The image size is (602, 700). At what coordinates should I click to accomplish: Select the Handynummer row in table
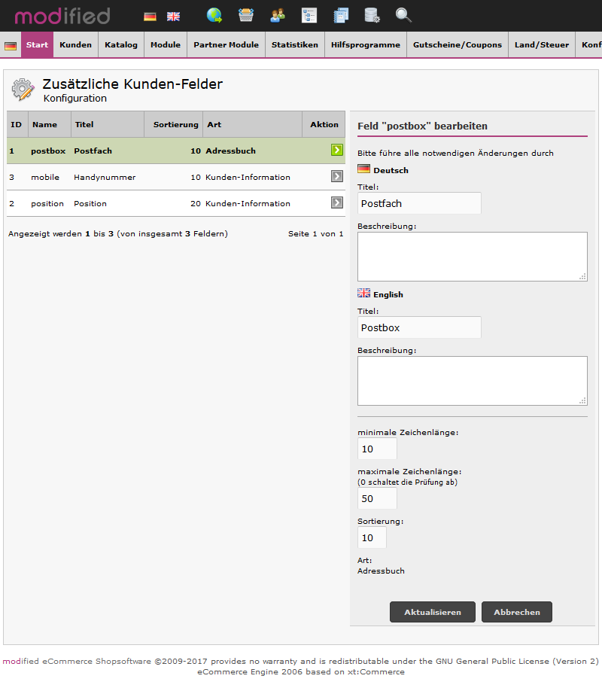tap(105, 178)
